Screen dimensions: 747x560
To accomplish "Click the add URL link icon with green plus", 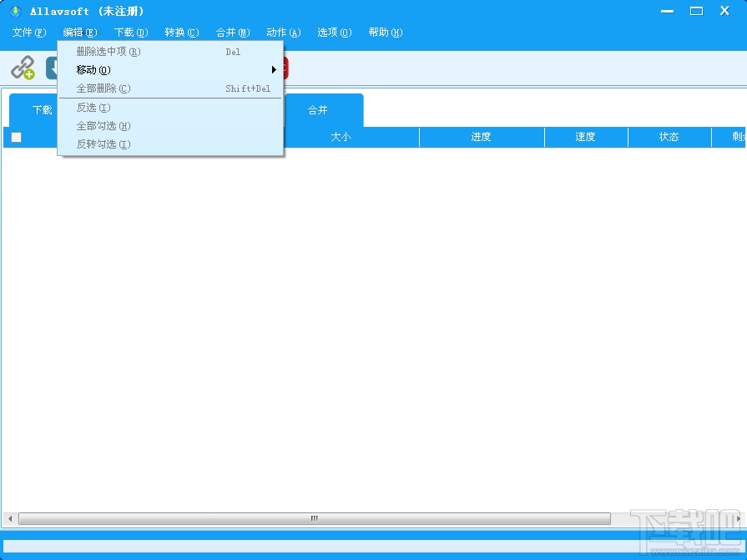I will tap(24, 68).
